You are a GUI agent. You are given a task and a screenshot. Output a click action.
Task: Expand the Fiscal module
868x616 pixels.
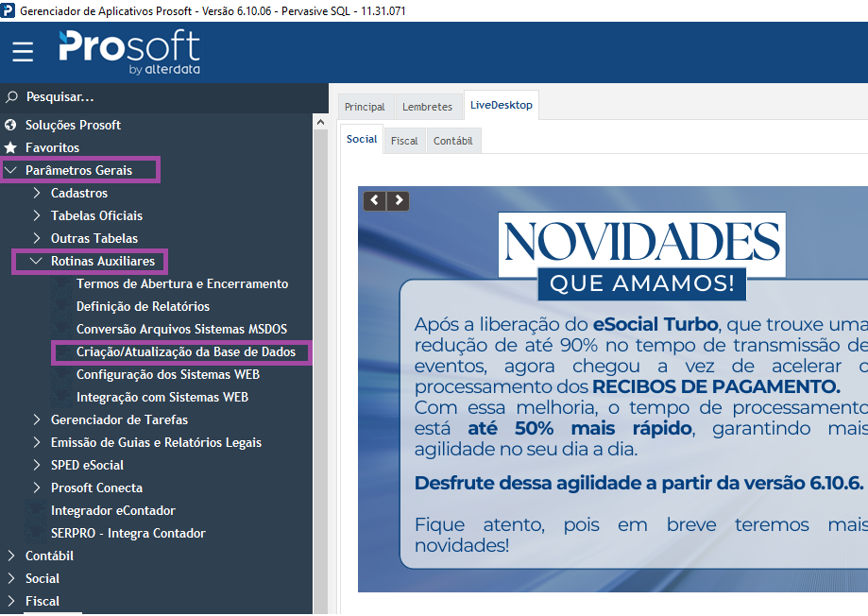pos(11,601)
